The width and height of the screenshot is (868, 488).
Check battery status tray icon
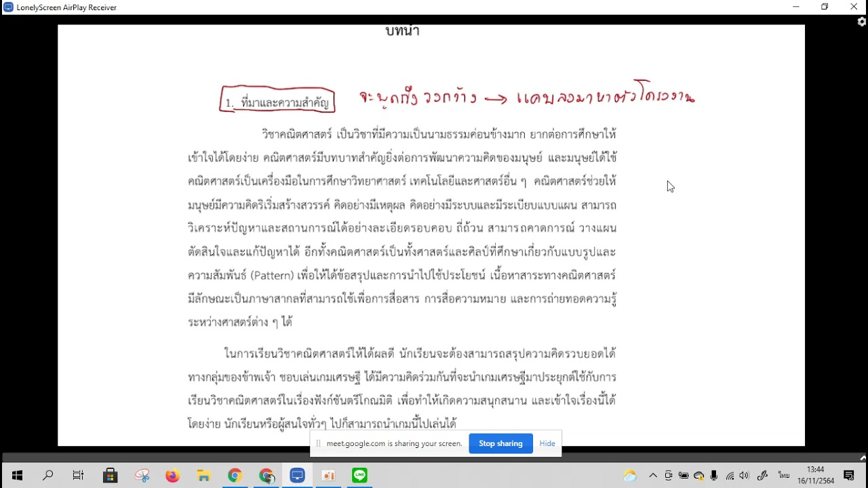point(684,476)
